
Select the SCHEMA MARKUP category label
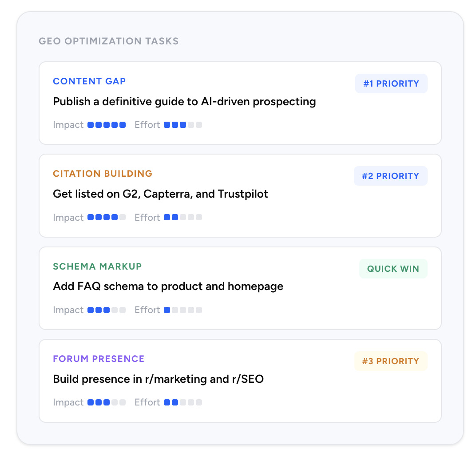[x=97, y=266]
